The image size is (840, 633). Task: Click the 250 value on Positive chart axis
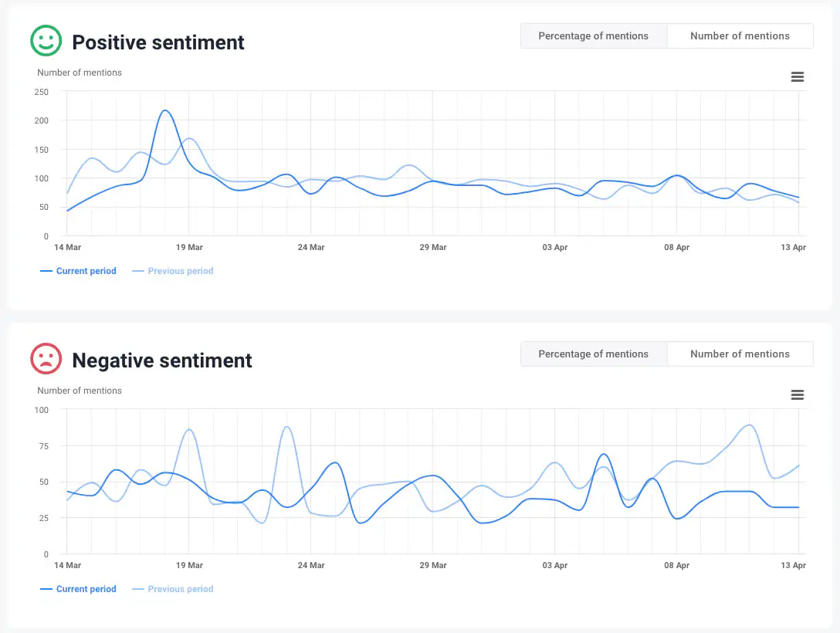click(41, 92)
